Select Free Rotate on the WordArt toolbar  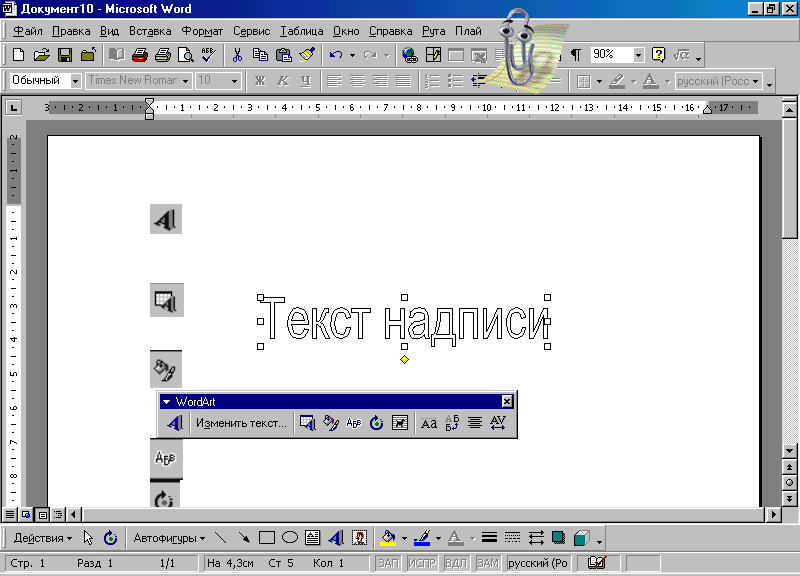pos(377,423)
